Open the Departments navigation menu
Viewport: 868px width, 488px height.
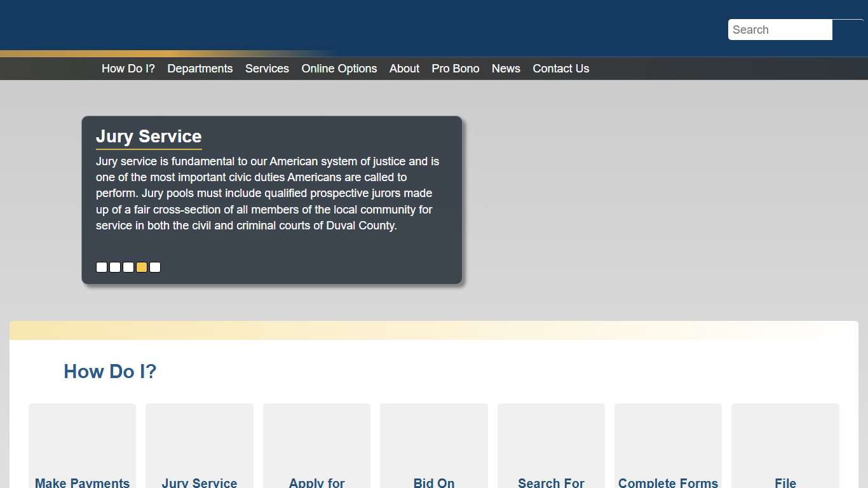point(200,69)
